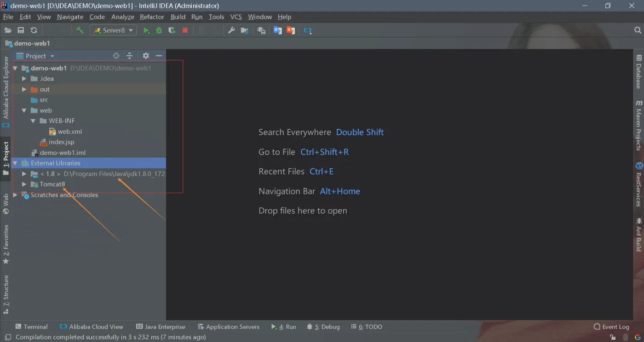Viewport: 644px width, 342px height.
Task: Click the Open folder toolbar icon
Action: tap(8, 30)
